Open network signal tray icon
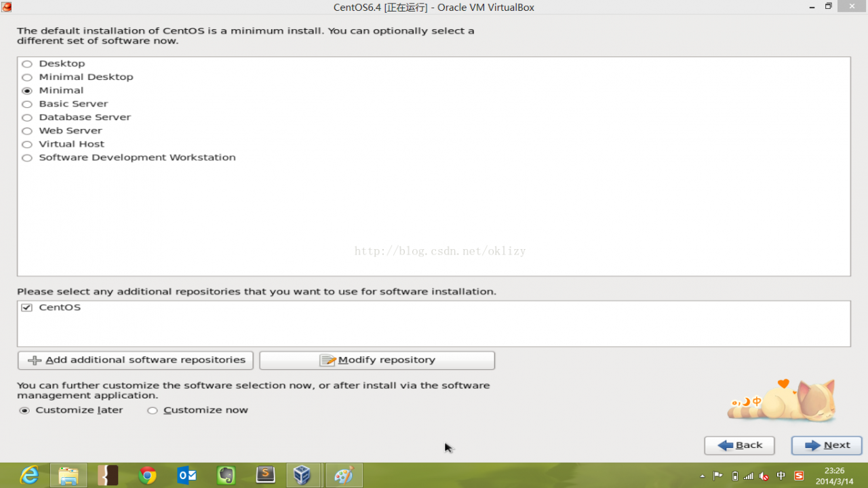The width and height of the screenshot is (868, 488). [749, 476]
